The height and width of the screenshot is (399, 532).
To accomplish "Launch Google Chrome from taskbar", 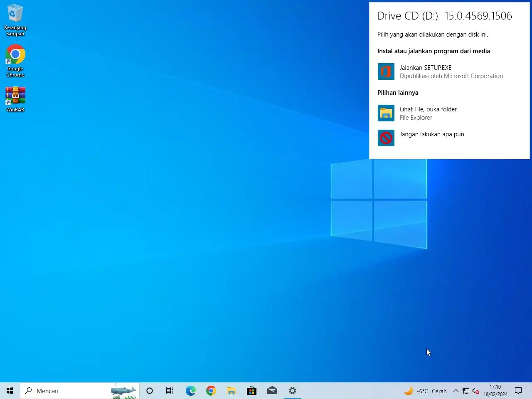I will (211, 391).
